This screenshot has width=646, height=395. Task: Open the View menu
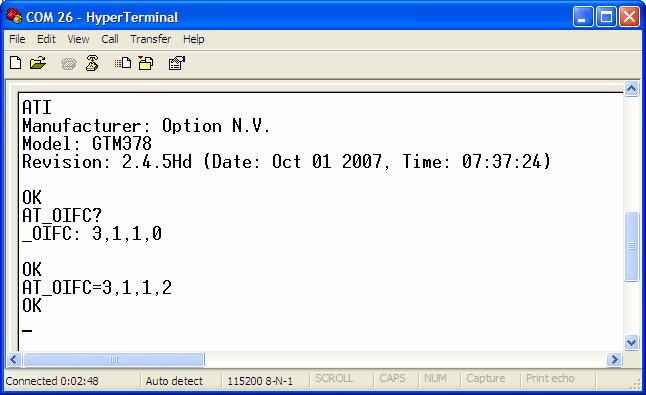(x=78, y=39)
